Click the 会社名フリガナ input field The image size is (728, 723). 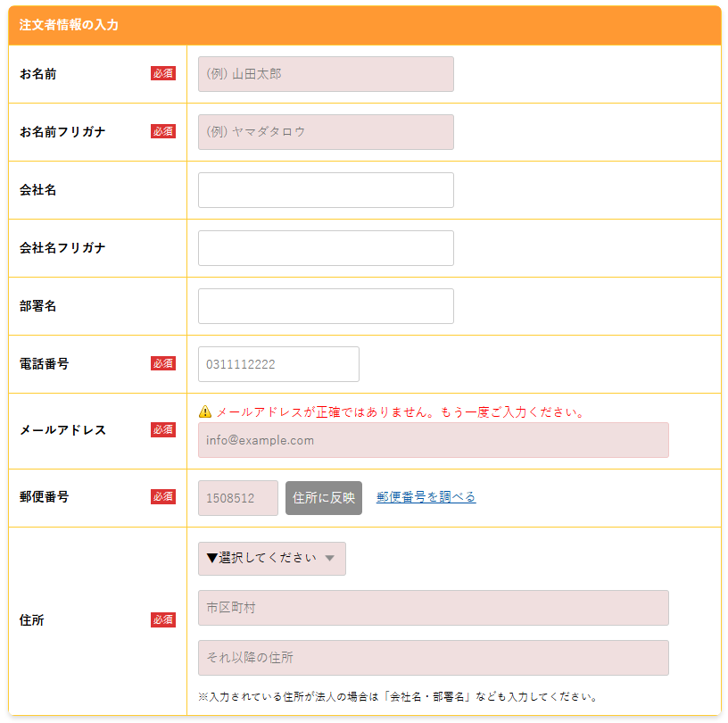click(326, 248)
